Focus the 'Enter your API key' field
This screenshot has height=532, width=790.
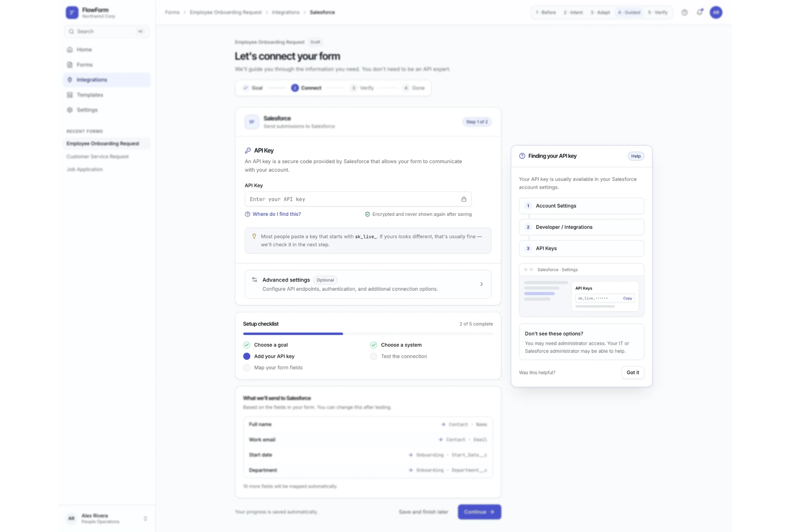click(x=358, y=199)
